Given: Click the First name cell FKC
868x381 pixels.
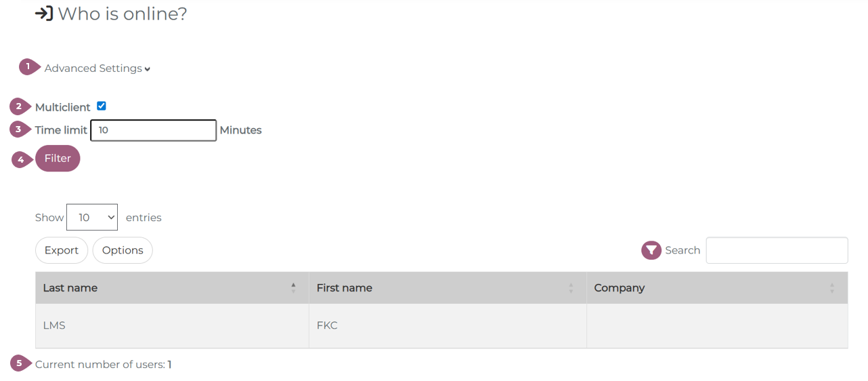Looking at the screenshot, I should [x=327, y=325].
